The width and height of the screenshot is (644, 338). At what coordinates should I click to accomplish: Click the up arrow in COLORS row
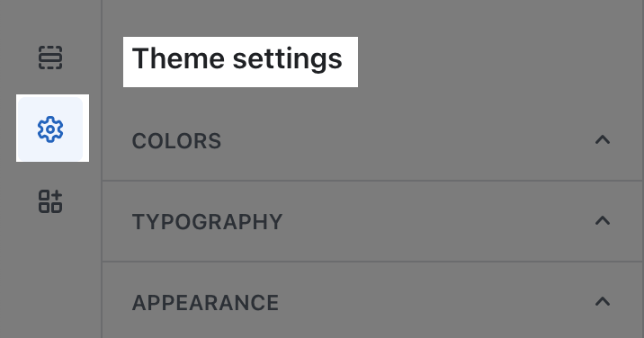click(602, 140)
